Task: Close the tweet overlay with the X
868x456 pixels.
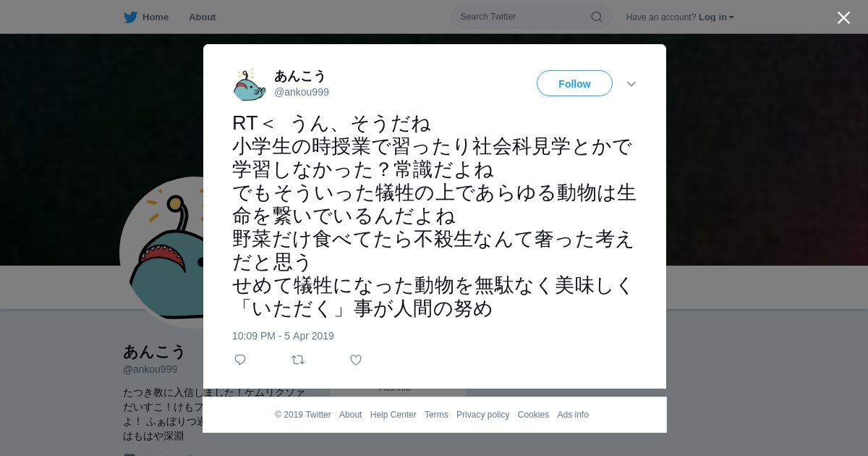Action: (843, 17)
